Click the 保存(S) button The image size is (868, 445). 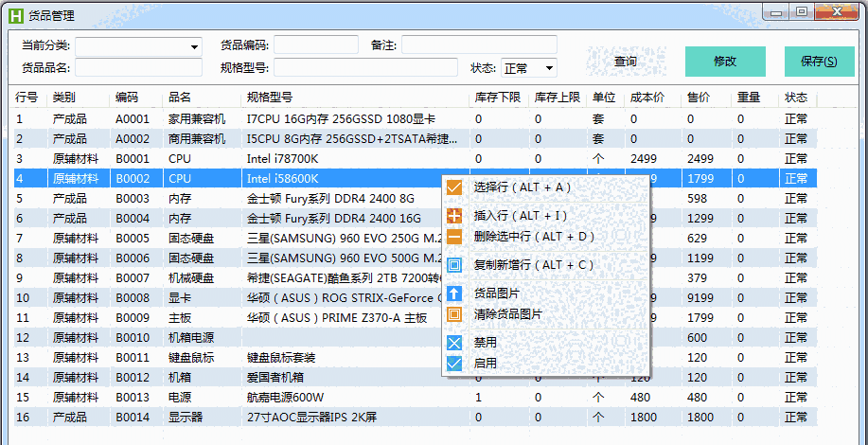pos(820,62)
